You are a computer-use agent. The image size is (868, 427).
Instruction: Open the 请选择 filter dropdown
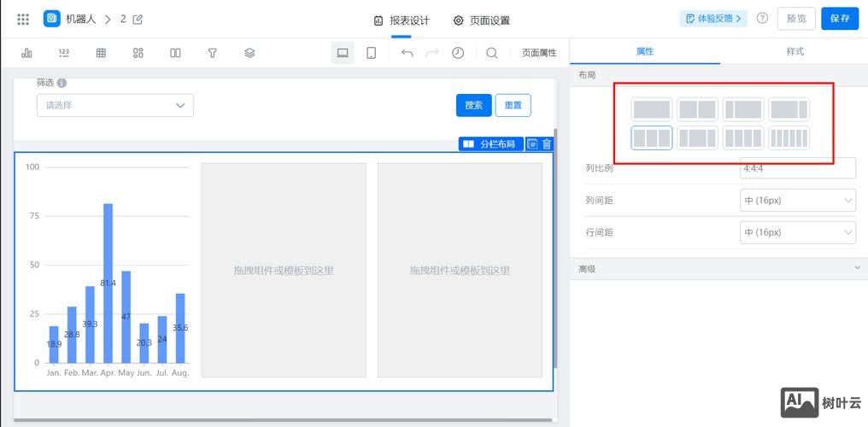point(115,105)
